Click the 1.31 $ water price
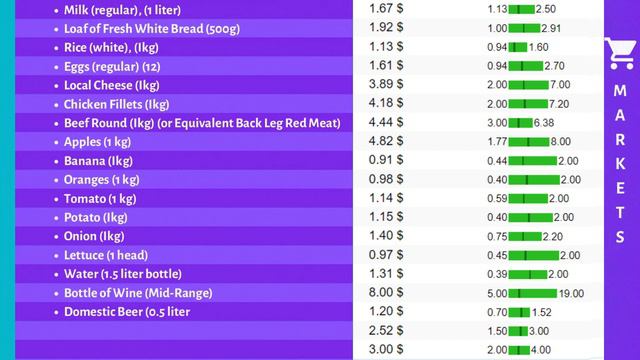The height and width of the screenshot is (360, 640). (x=386, y=273)
